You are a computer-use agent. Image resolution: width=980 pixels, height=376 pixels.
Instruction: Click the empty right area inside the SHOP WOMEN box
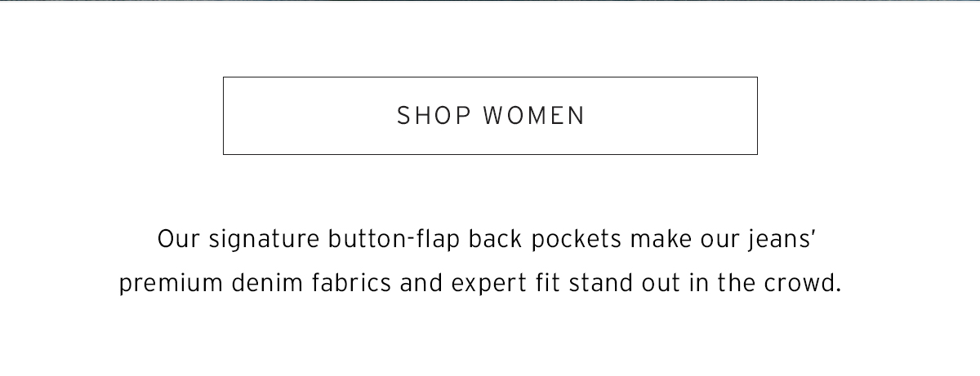[x=671, y=116]
